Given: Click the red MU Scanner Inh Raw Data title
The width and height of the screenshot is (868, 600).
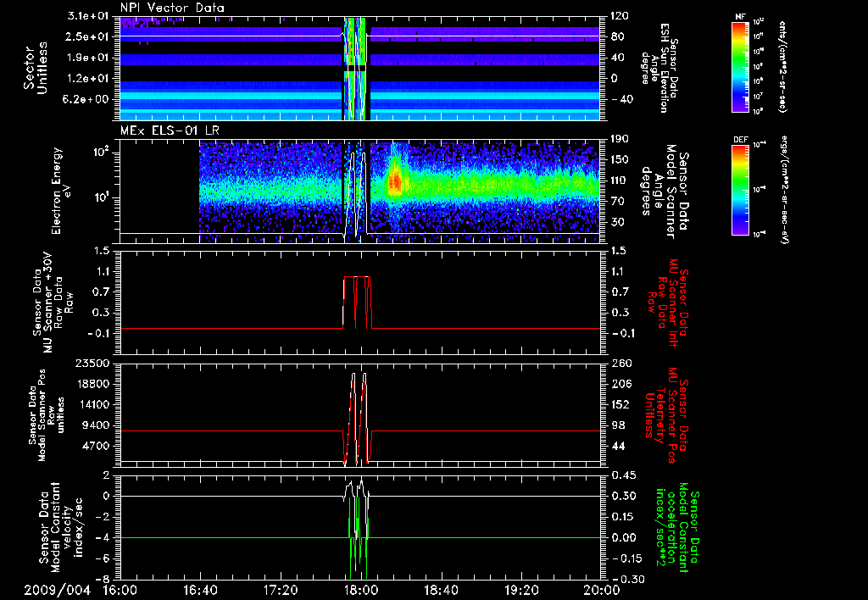Looking at the screenshot, I should point(668,303).
